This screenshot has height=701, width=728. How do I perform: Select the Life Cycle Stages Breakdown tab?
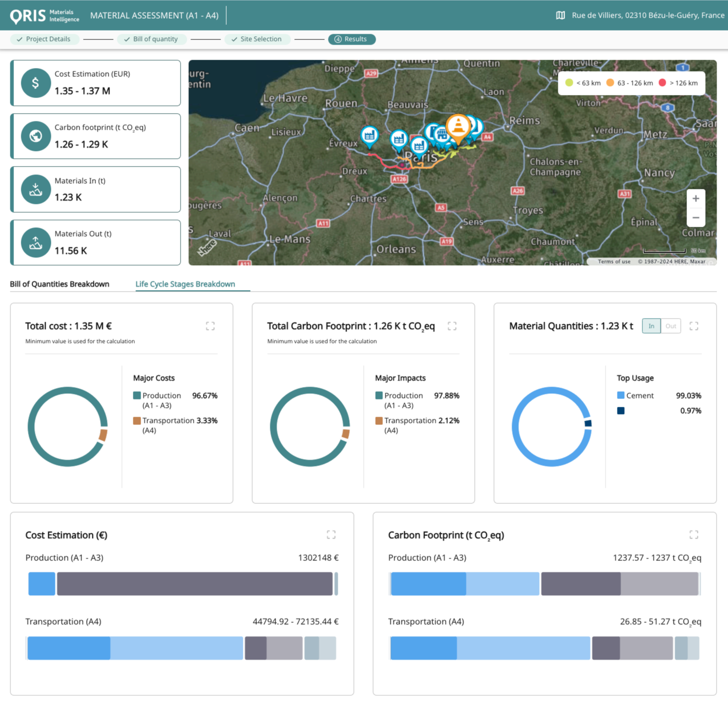185,284
